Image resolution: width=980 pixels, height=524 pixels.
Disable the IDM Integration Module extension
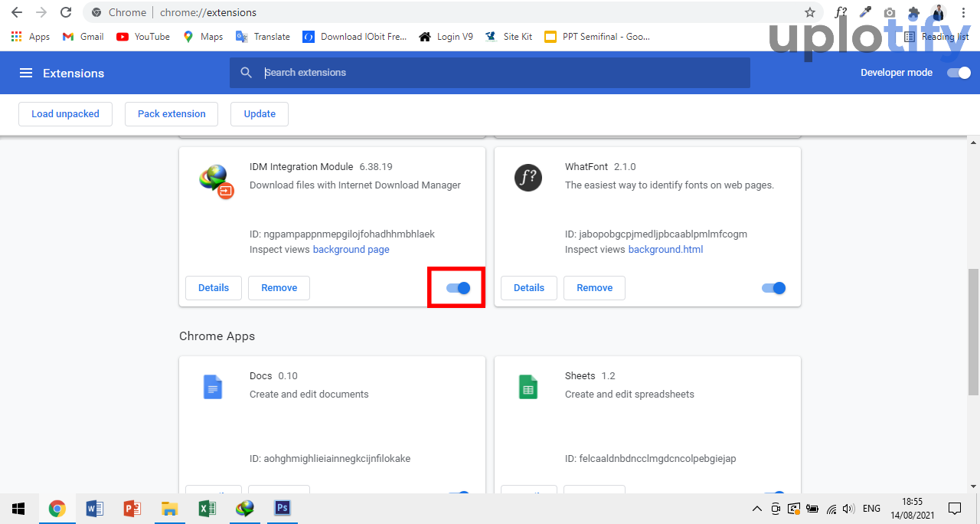pyautogui.click(x=458, y=288)
